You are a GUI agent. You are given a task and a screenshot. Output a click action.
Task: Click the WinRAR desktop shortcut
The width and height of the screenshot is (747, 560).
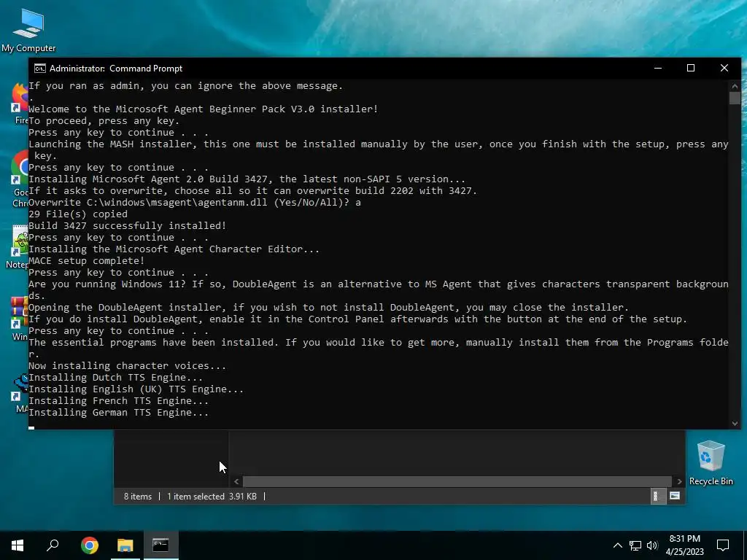pos(19,318)
